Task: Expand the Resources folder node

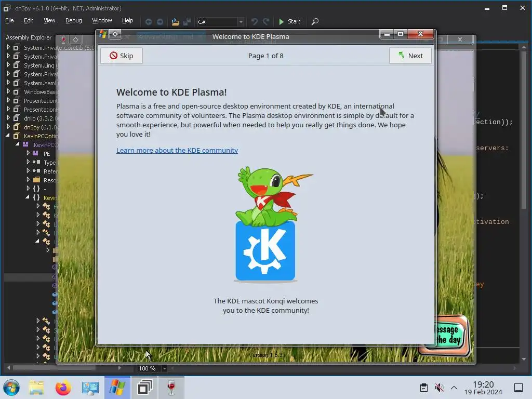Action: point(28,179)
